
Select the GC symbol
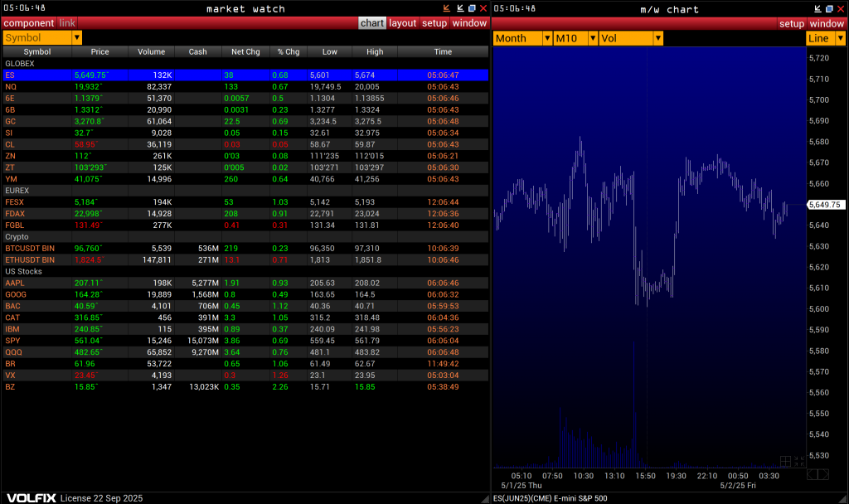(10, 121)
